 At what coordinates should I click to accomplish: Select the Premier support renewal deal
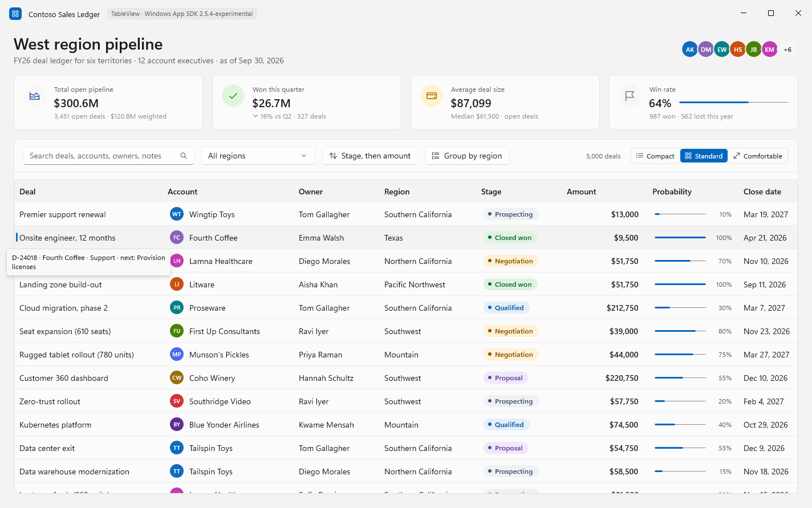(x=63, y=214)
